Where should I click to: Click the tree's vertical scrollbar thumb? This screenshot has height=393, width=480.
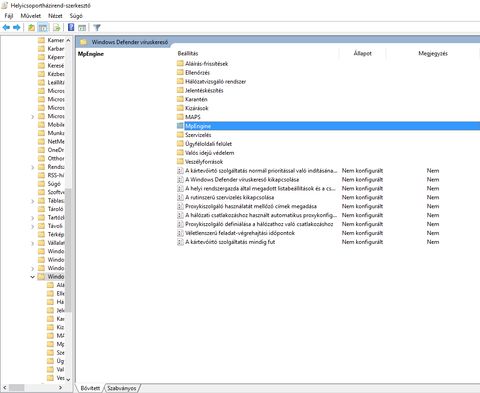[x=68, y=250]
